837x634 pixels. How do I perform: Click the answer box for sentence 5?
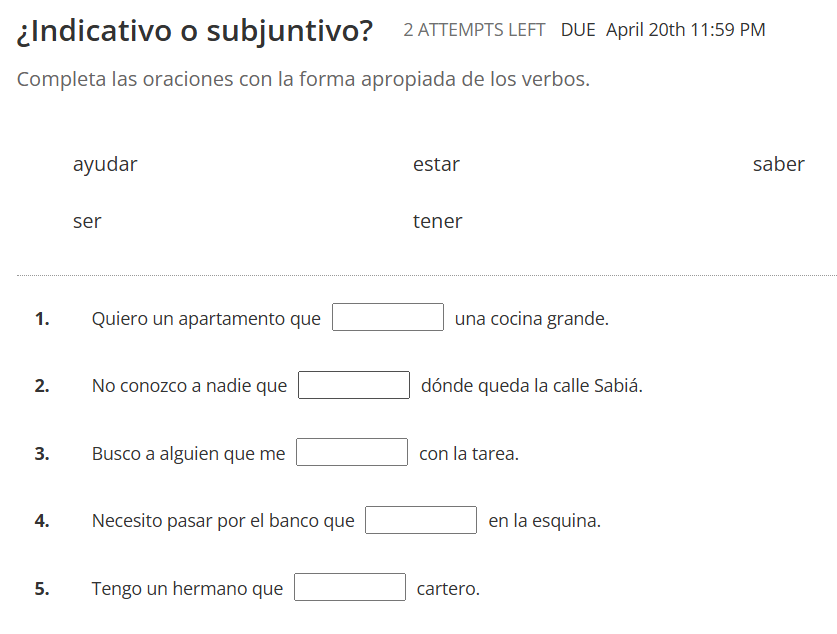click(349, 587)
